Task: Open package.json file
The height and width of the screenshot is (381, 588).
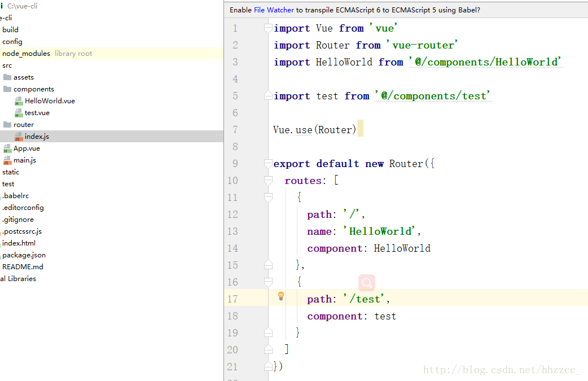Action: click(x=24, y=255)
